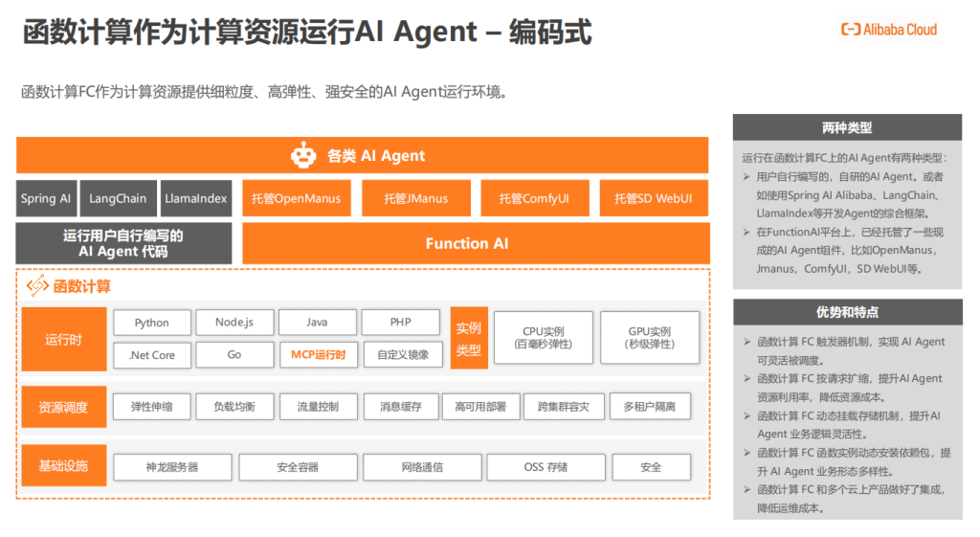Click the 托管ComfyUI block
The height and width of the screenshot is (537, 980).
click(535, 198)
